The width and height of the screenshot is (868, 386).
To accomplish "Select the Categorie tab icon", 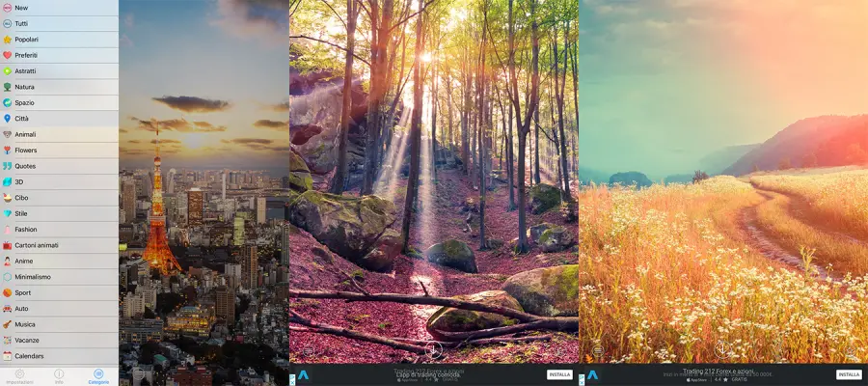I will point(98,375).
